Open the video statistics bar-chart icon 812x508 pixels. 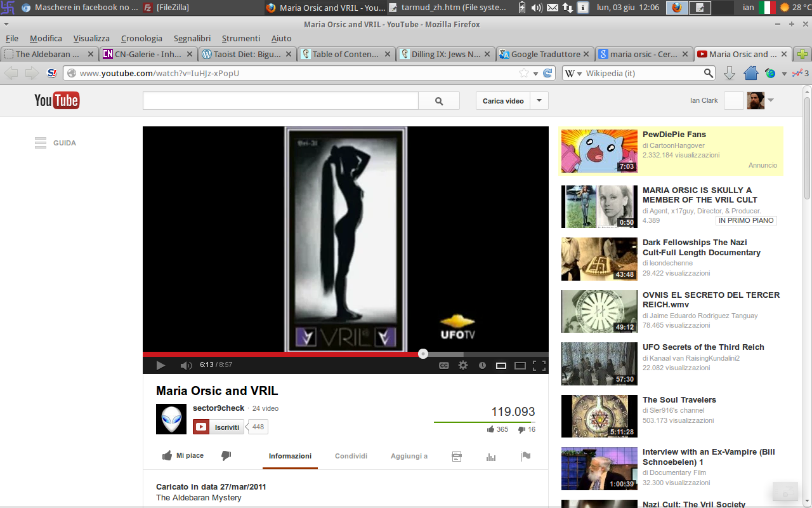pyautogui.click(x=491, y=457)
